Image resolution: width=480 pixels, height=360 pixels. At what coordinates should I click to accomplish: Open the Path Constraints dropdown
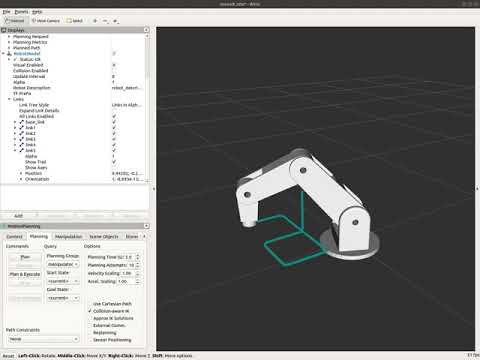click(43, 339)
